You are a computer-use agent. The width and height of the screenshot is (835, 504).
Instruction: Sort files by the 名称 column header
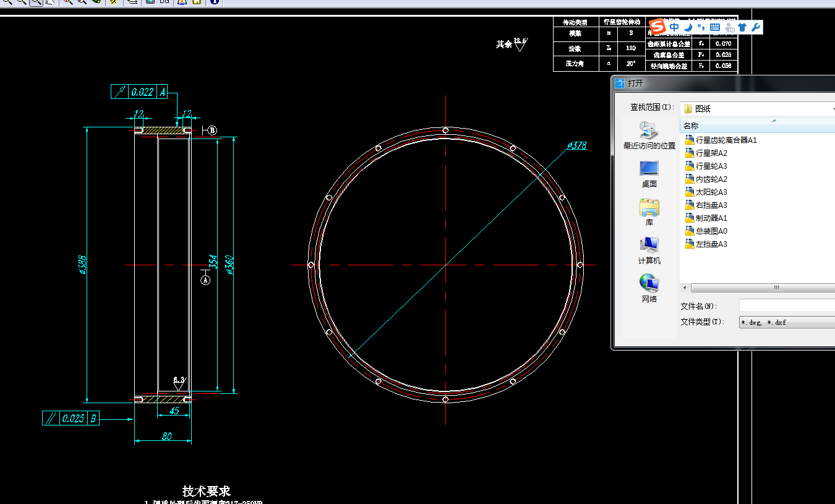[x=757, y=126]
